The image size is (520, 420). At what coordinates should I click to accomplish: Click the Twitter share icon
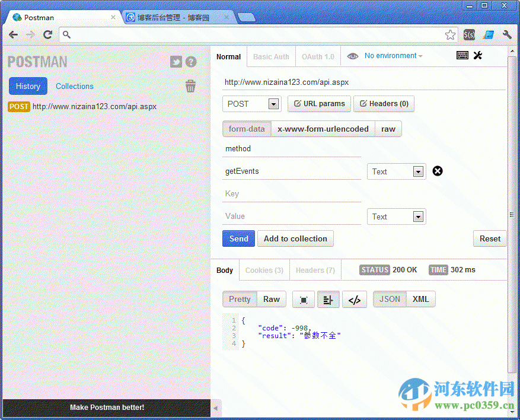tap(176, 62)
